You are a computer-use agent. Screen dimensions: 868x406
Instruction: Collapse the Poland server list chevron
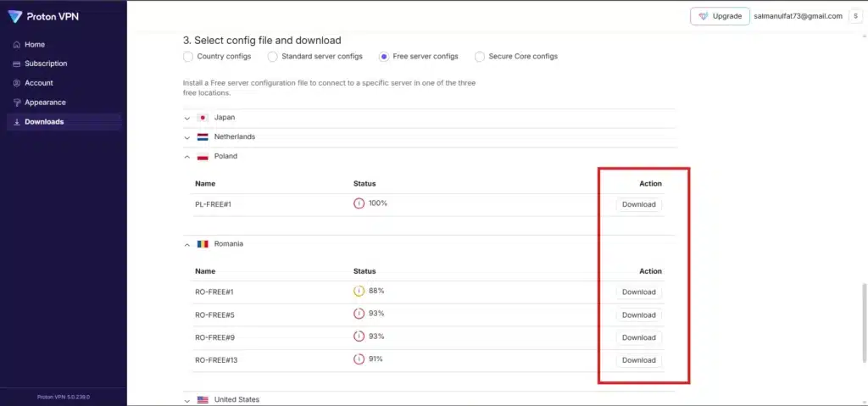[x=187, y=158]
